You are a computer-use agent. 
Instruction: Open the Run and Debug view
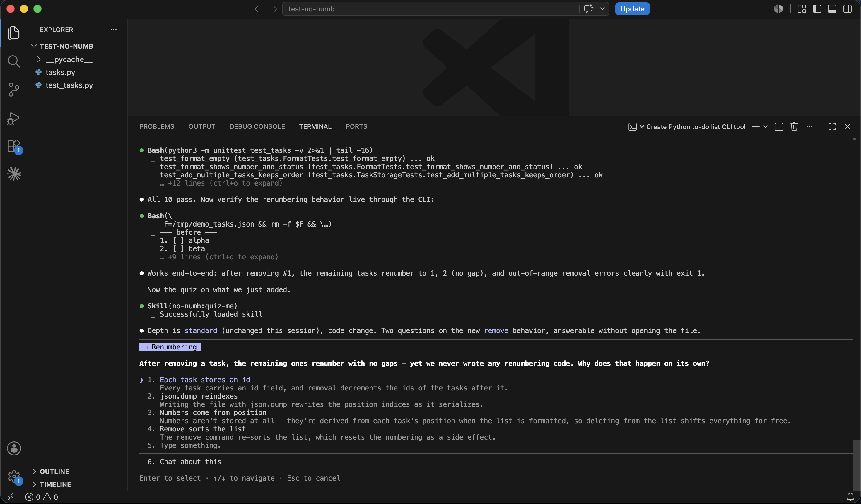pos(14,118)
